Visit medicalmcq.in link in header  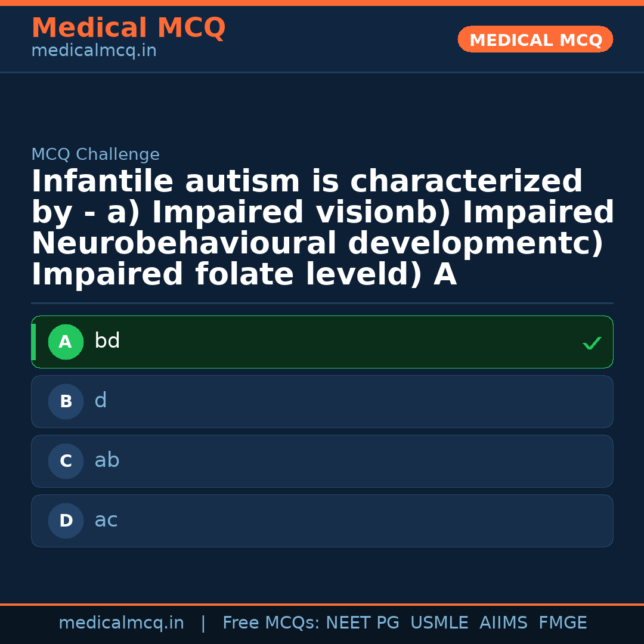[94, 51]
